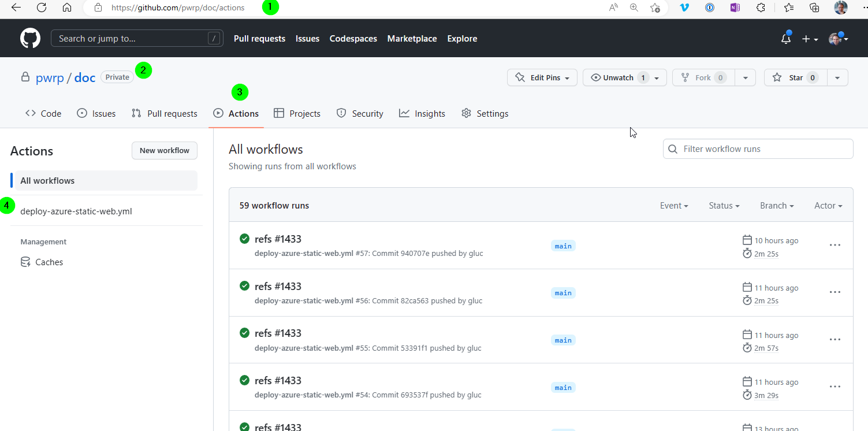Screen dimensions: 868x431
Task: Click the site lock icon in the address bar
Action: pos(98,8)
